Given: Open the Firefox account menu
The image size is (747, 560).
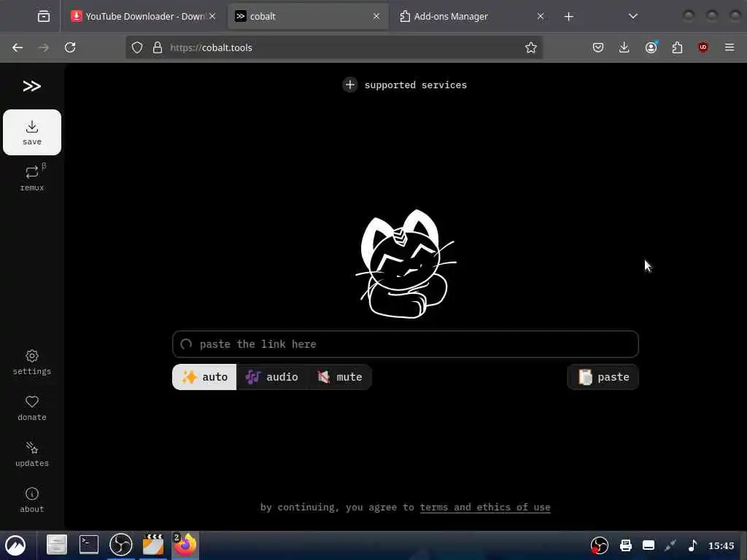Looking at the screenshot, I should click(x=651, y=47).
